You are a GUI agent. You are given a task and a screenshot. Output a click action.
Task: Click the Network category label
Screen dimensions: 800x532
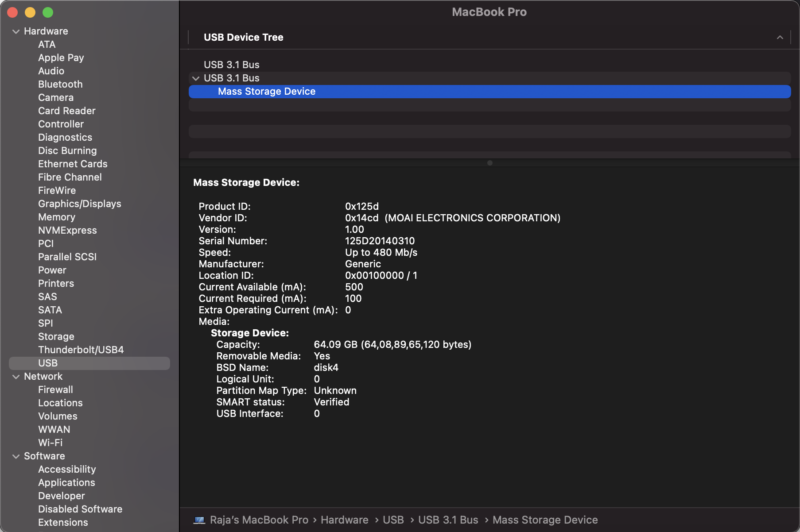[43, 376]
